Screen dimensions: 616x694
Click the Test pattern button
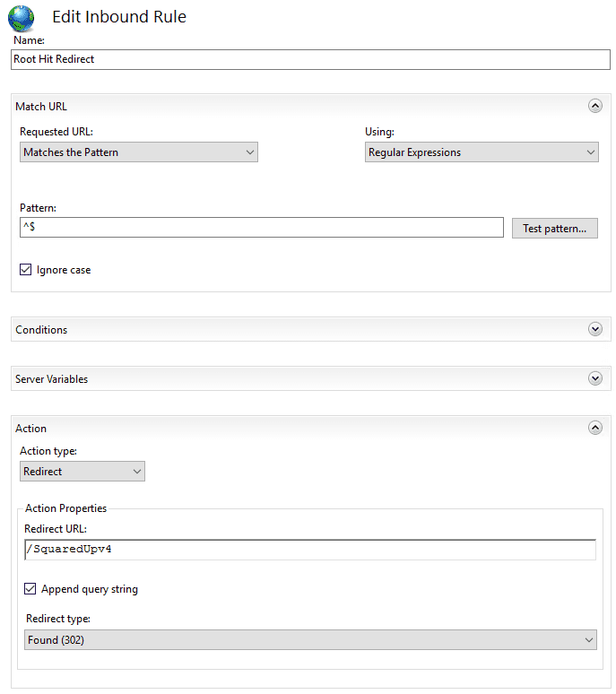coord(554,228)
